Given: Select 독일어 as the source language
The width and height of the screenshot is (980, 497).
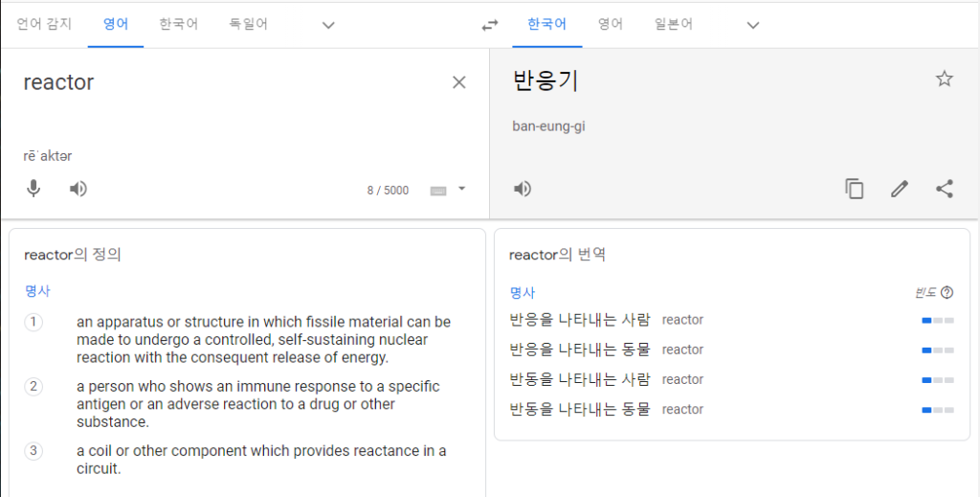Looking at the screenshot, I should [248, 24].
